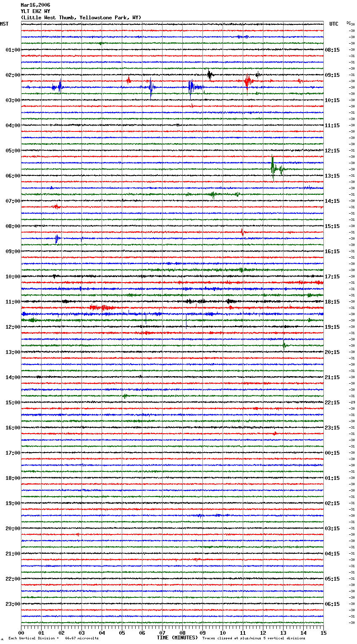Image resolution: width=357 pixels, height=644 pixels.
Task: Select the 23:00 MST row label
Action: click(x=13, y=604)
